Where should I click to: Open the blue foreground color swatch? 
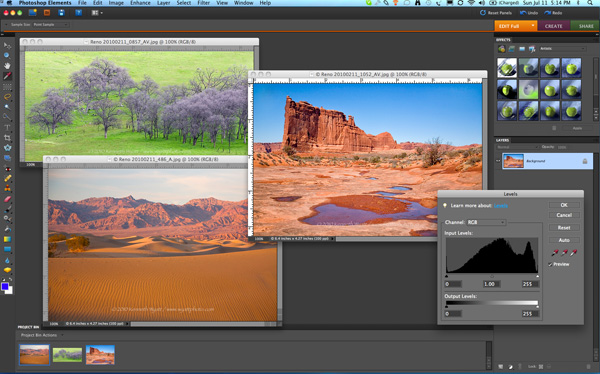[x=5, y=287]
